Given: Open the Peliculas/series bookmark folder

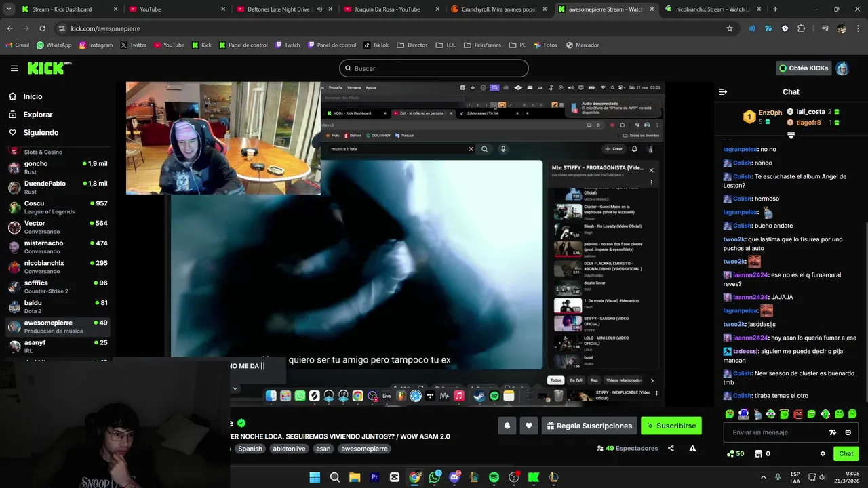Looking at the screenshot, I should (x=482, y=45).
